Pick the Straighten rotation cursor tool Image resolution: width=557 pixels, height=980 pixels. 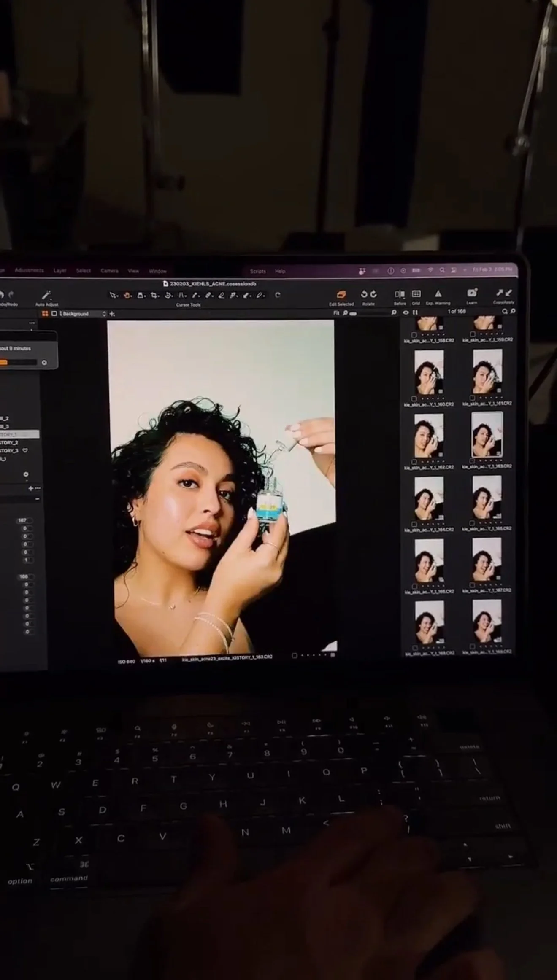[x=168, y=295]
